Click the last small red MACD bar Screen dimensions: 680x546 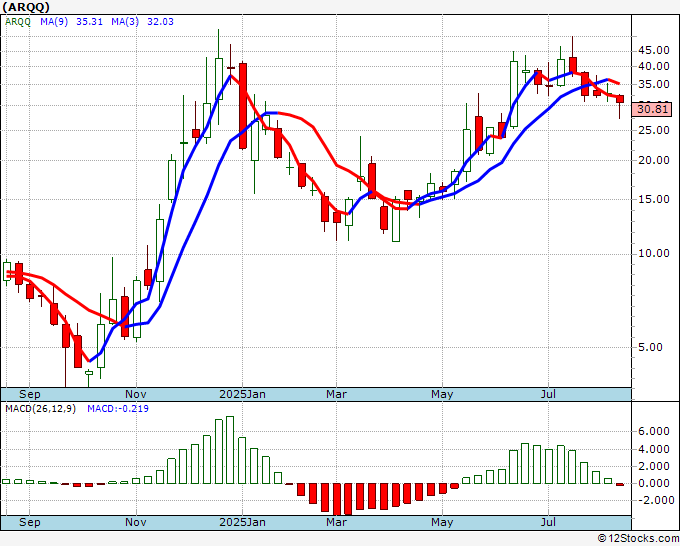[620, 484]
